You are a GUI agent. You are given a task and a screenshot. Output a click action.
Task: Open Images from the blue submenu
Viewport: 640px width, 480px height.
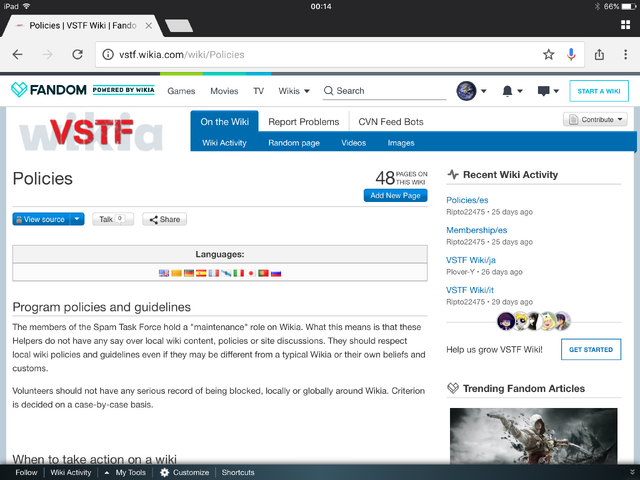click(401, 143)
